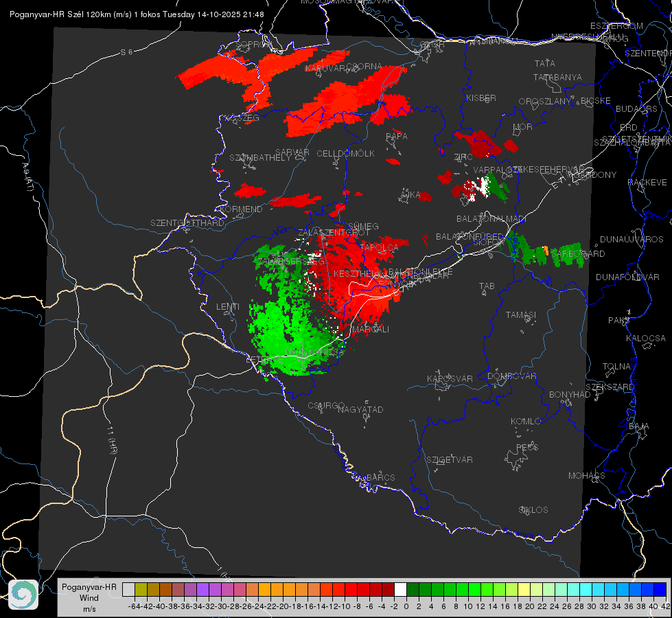This screenshot has width=672, height=618.
Task: Click the SZEKSZARD city label
Action: point(610,387)
